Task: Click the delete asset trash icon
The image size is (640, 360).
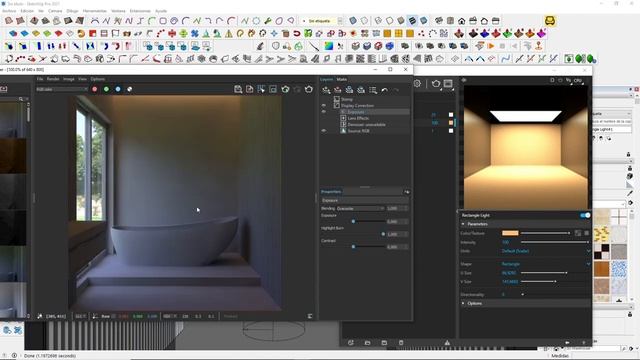Action: 401,343
